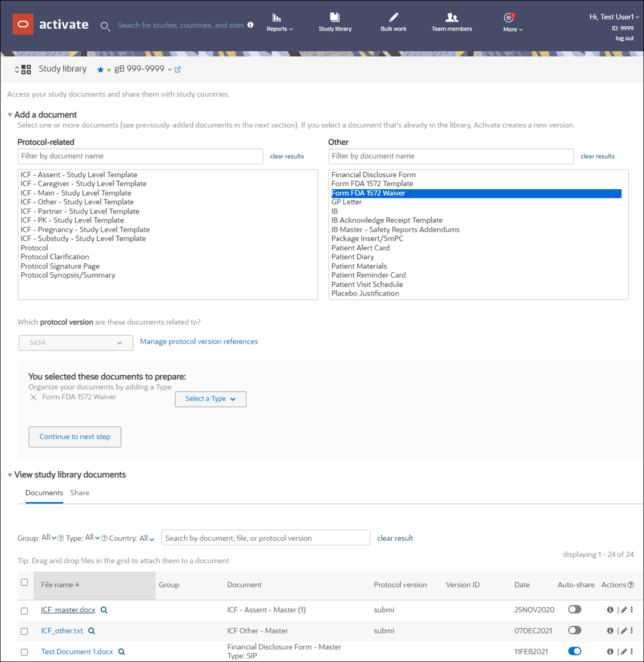Collapse the Add a document section

(10, 115)
